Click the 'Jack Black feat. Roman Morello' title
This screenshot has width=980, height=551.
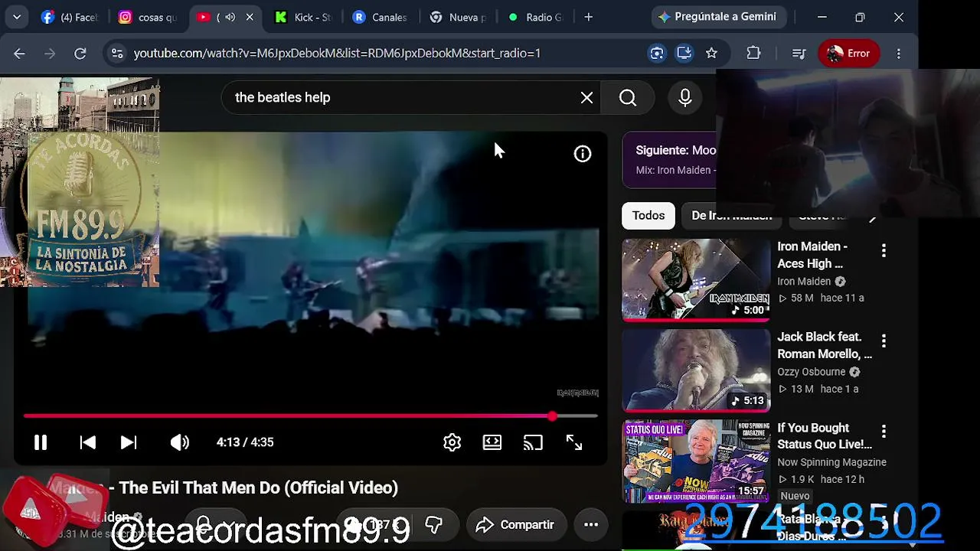tap(825, 345)
